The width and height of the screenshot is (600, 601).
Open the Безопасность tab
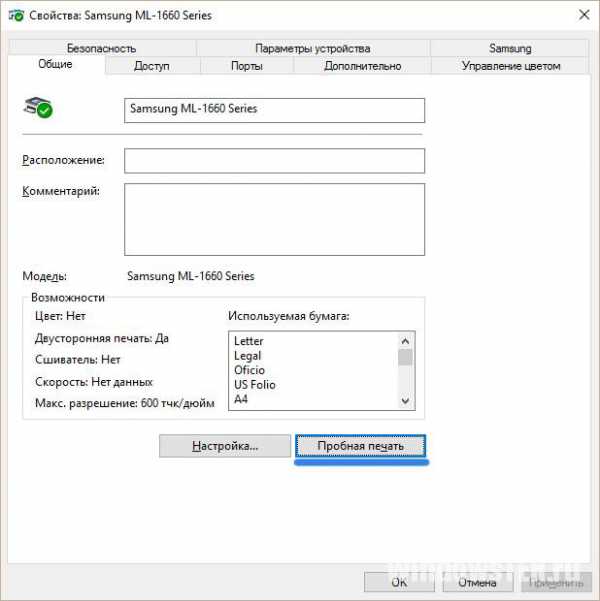pyautogui.click(x=102, y=48)
